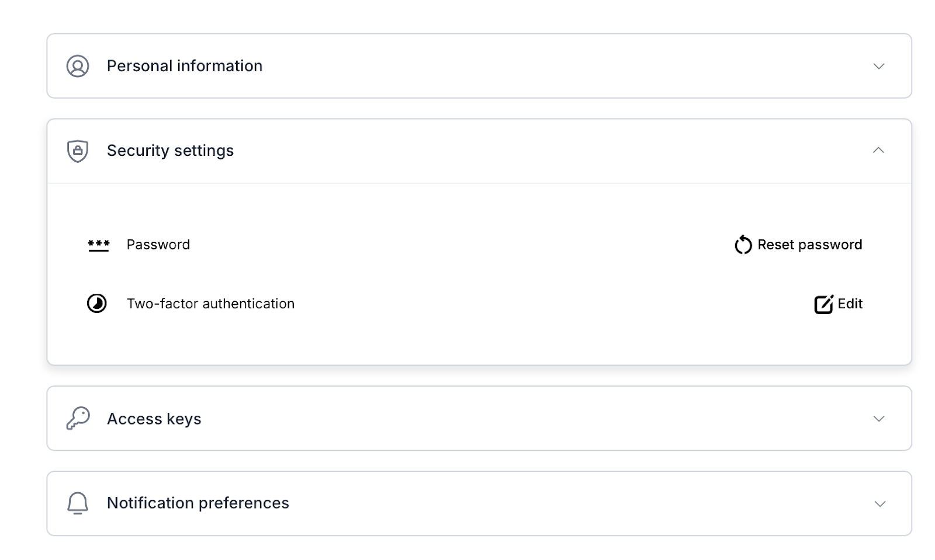Click the Security settings shield lock icon
The image size is (935, 560).
(78, 151)
